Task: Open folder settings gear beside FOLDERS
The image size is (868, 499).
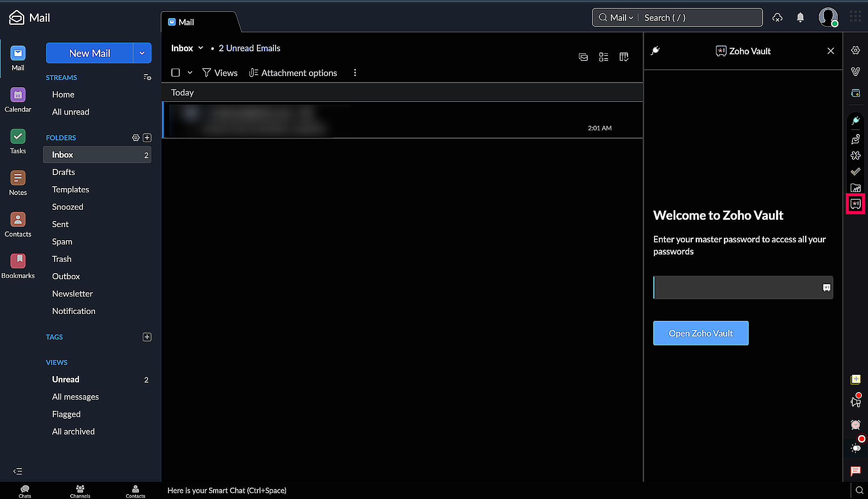Action: click(x=136, y=138)
